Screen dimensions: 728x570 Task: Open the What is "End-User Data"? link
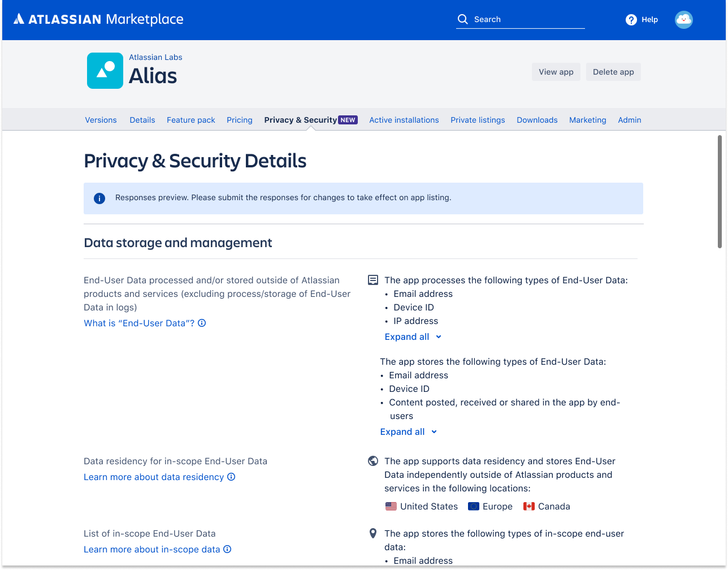click(x=139, y=323)
